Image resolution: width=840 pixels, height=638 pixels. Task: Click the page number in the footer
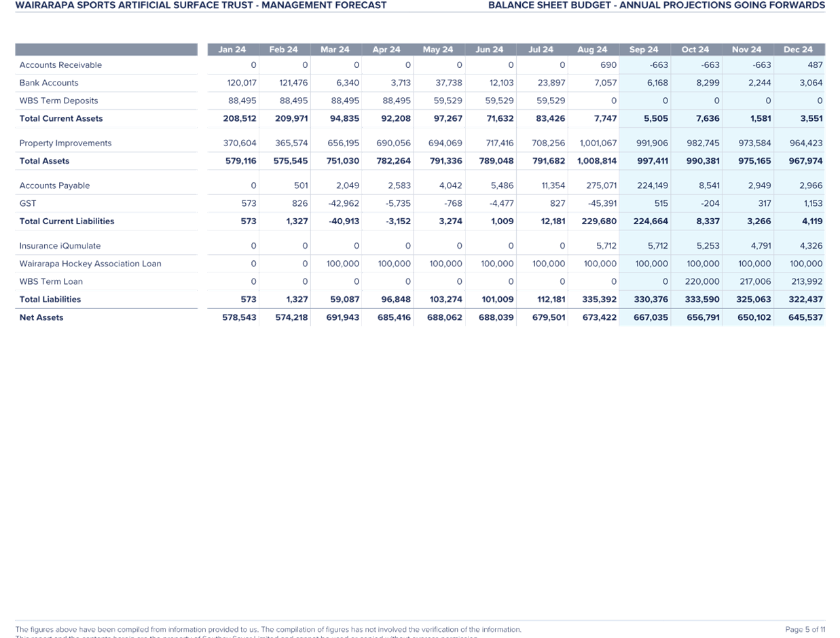(805, 629)
